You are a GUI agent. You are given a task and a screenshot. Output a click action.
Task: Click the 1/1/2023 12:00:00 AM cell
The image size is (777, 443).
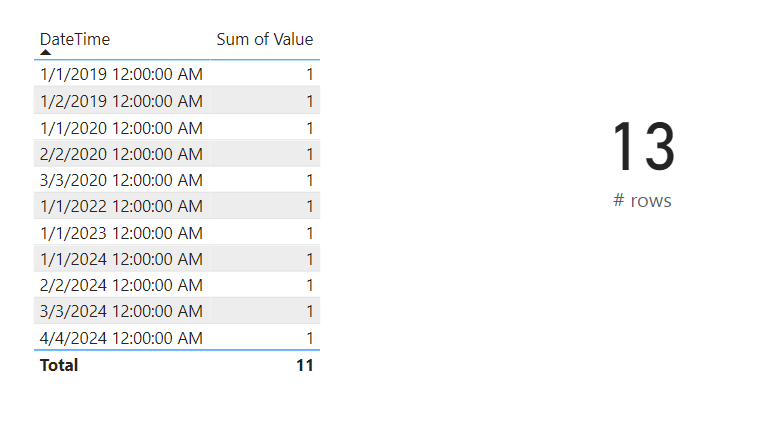click(x=121, y=233)
